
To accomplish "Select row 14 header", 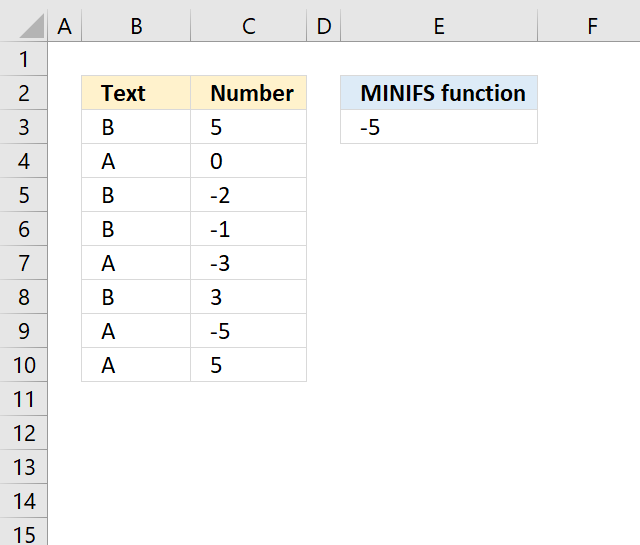I will pos(24,501).
